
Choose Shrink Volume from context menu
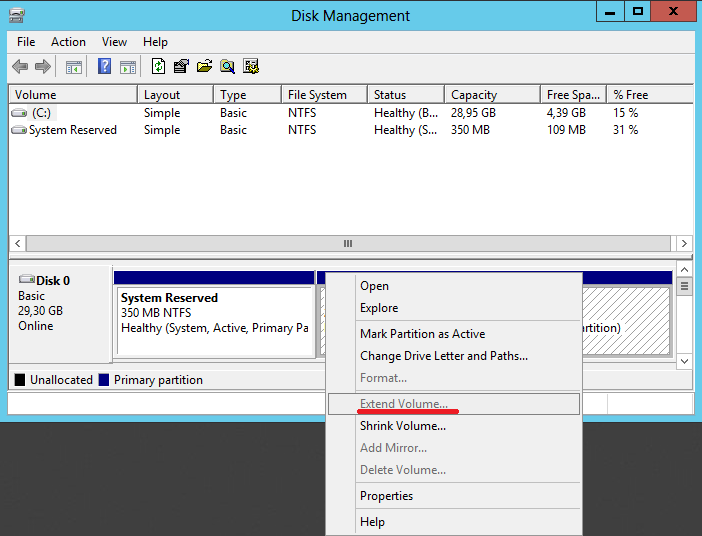[403, 426]
